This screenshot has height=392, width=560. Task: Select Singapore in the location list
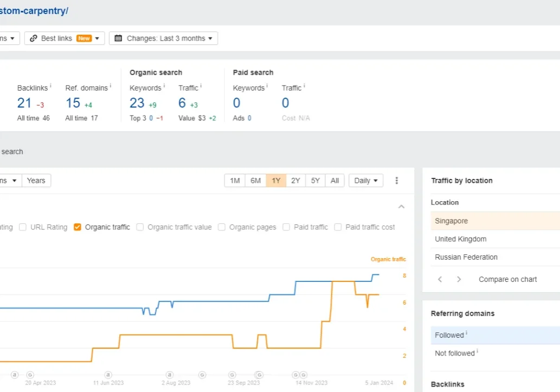[x=451, y=221]
